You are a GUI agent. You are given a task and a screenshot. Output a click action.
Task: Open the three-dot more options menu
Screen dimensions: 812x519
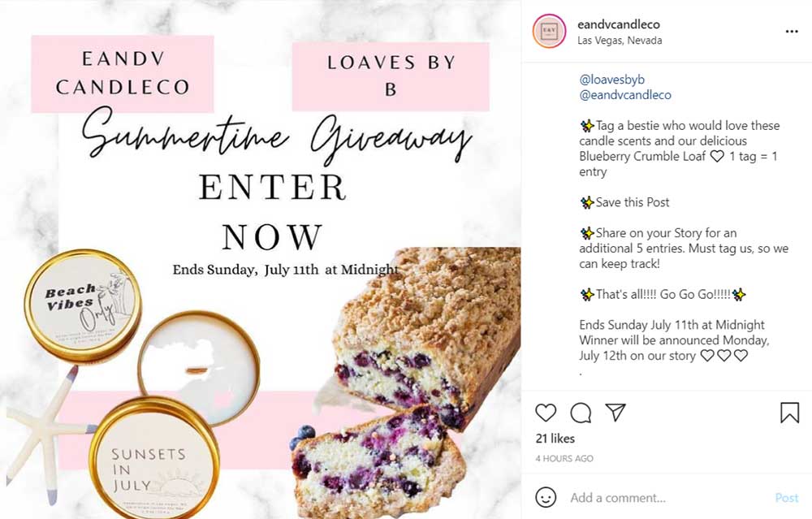[792, 32]
